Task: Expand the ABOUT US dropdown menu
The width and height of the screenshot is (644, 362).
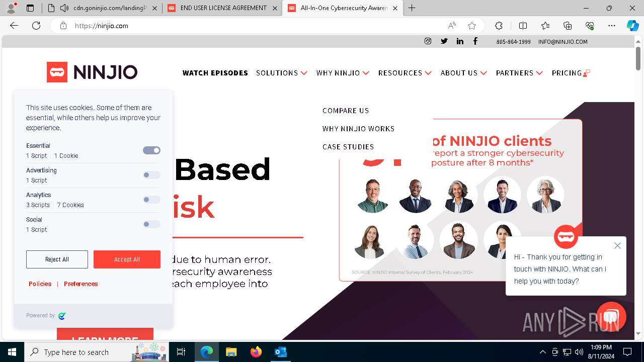Action: [464, 73]
